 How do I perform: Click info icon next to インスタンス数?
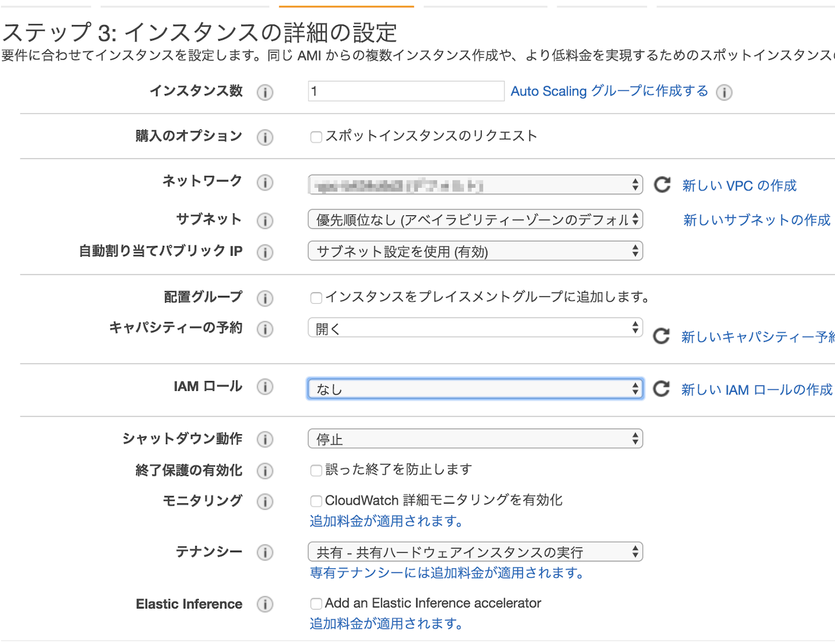tap(265, 92)
